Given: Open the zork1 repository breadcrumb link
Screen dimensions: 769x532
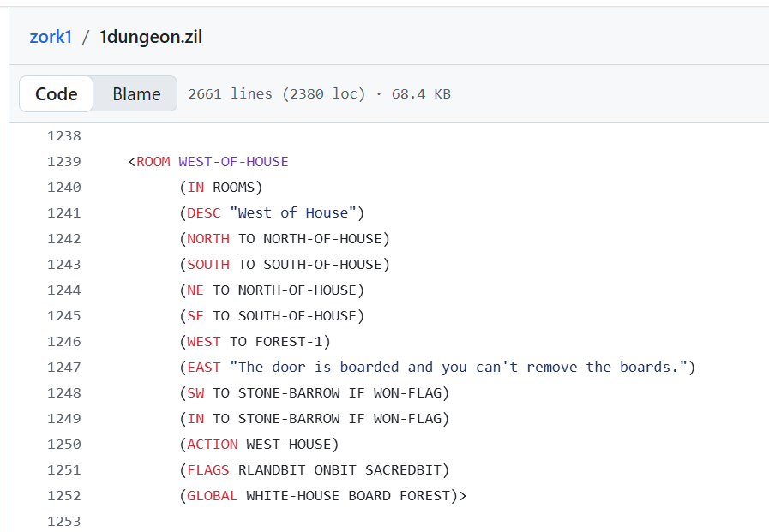Looking at the screenshot, I should pos(51,37).
